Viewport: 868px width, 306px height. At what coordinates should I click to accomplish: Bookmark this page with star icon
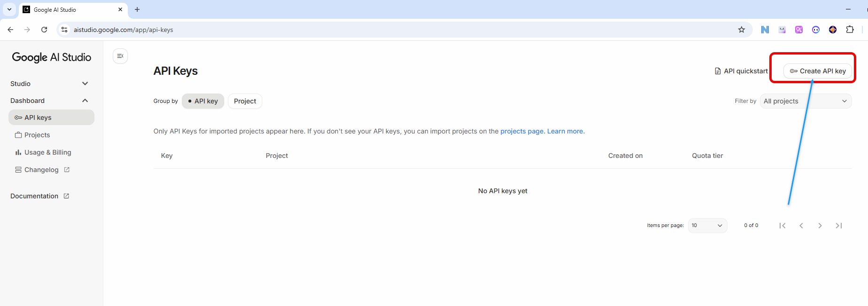[742, 30]
